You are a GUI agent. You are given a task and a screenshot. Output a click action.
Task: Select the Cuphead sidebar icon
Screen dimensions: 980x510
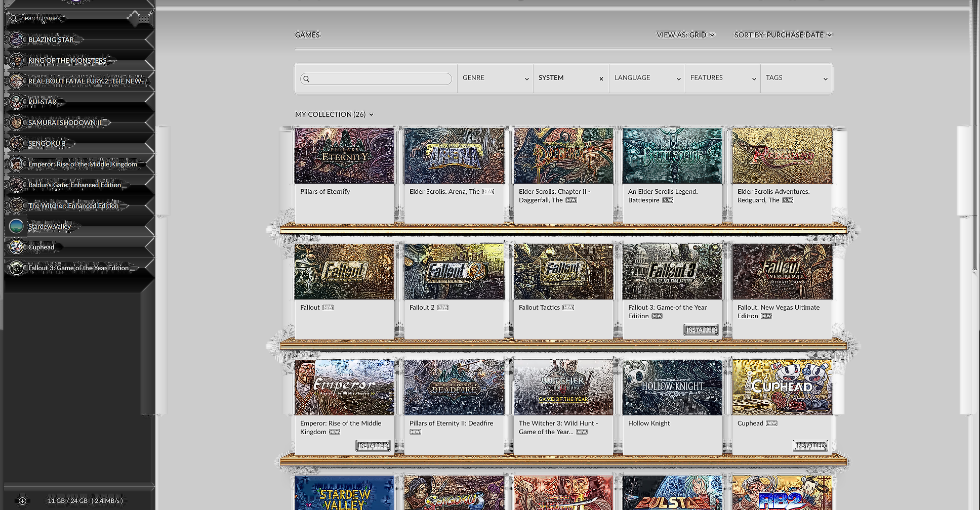[16, 247]
